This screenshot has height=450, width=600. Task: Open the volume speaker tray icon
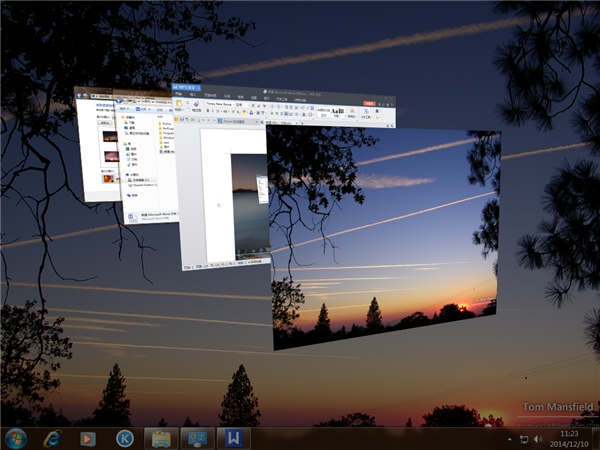pos(538,439)
